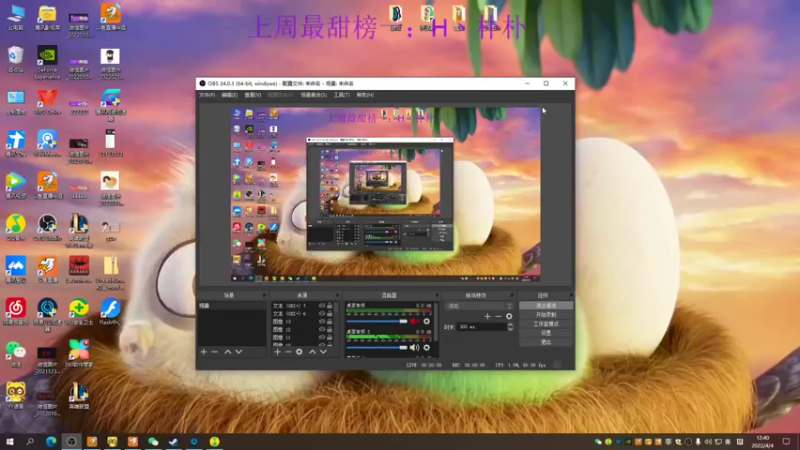Add a new scene with the plus icon
This screenshot has height=450, width=800.
pos(204,352)
